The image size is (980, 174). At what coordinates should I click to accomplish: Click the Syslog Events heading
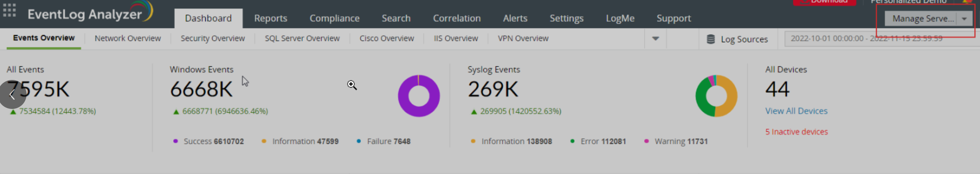pos(493,70)
